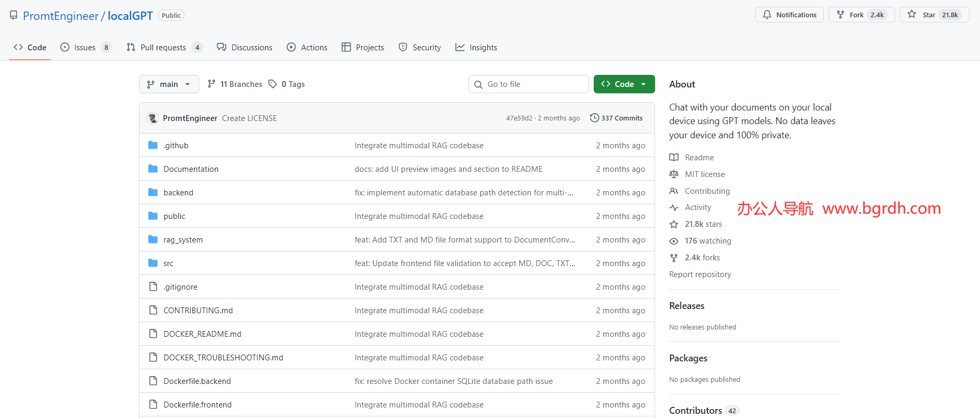The height and width of the screenshot is (419, 980).
Task: Go to the Discussions tab
Action: coord(245,47)
